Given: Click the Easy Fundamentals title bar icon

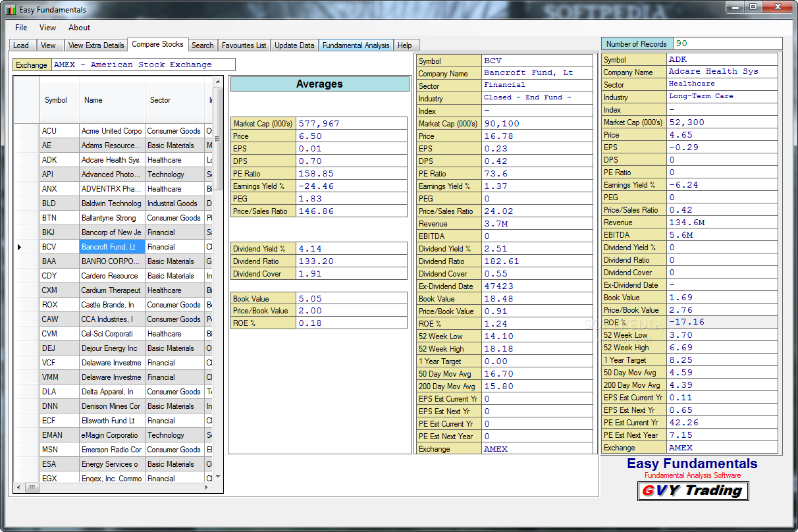Looking at the screenshot, I should click(x=10, y=10).
